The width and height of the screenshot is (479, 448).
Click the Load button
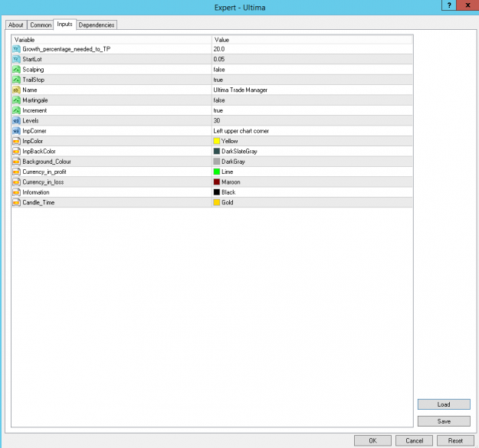coord(444,404)
